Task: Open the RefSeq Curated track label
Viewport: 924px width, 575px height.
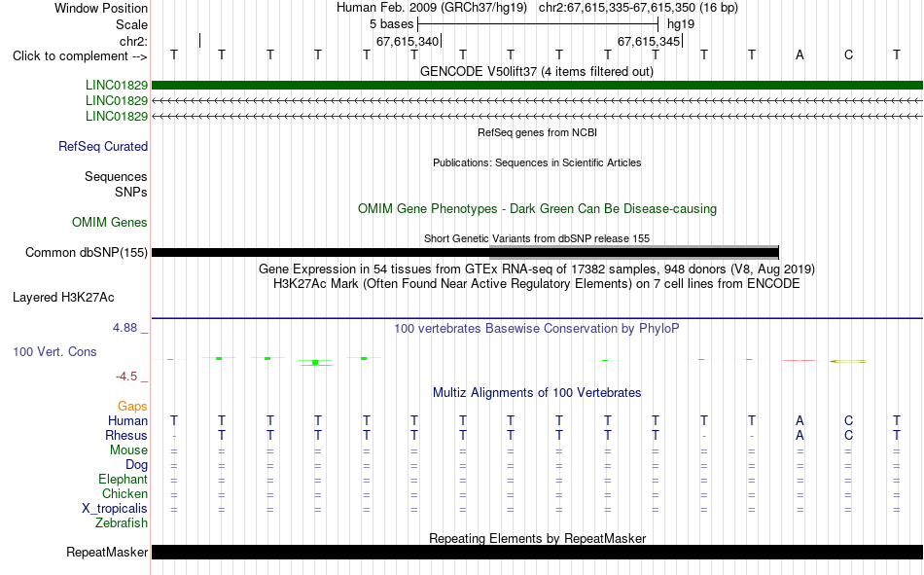Action: pos(103,146)
